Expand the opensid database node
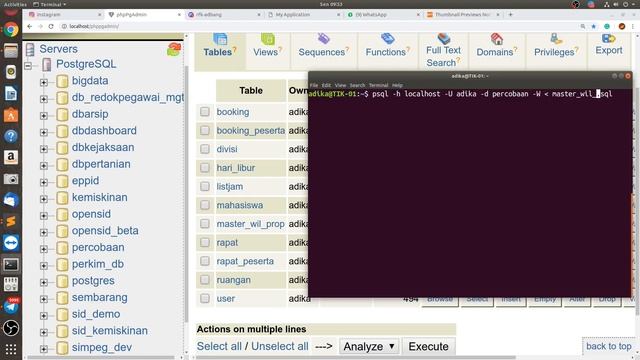 click(x=44, y=216)
